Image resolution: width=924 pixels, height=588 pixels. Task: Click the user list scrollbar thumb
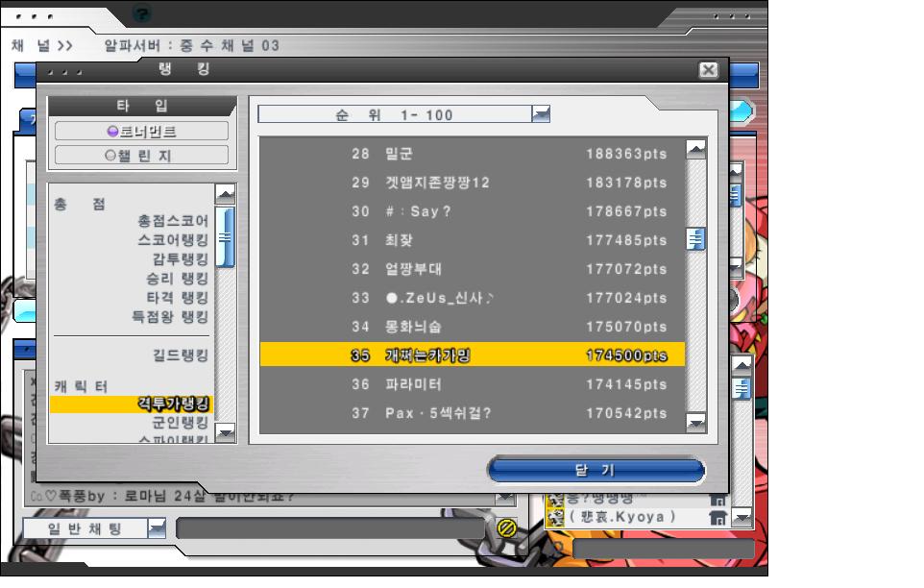(x=742, y=389)
